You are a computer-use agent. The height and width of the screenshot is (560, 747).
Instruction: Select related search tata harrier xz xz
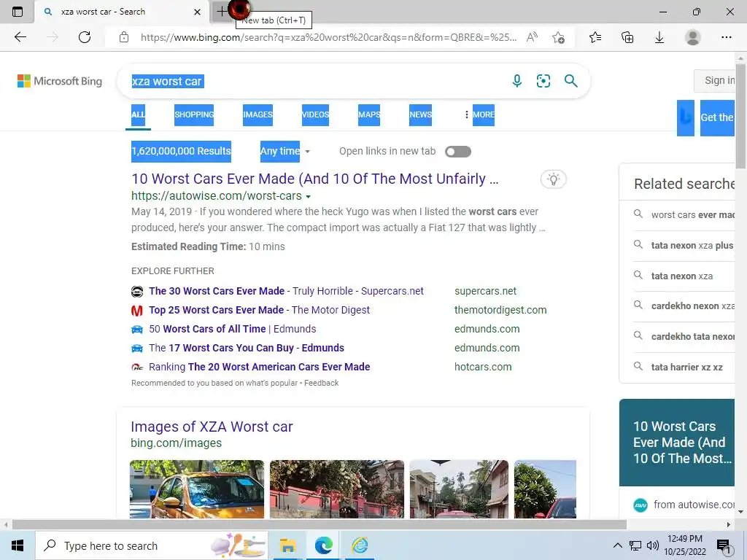tap(687, 367)
